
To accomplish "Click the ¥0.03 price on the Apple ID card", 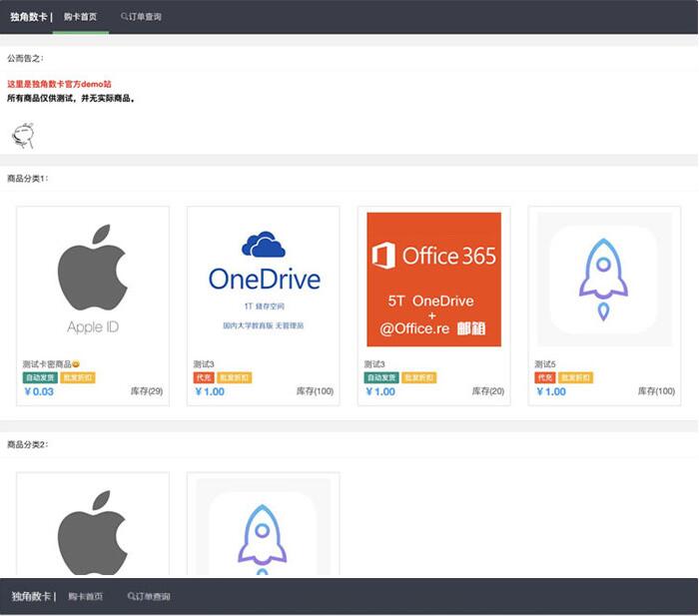I will [39, 391].
